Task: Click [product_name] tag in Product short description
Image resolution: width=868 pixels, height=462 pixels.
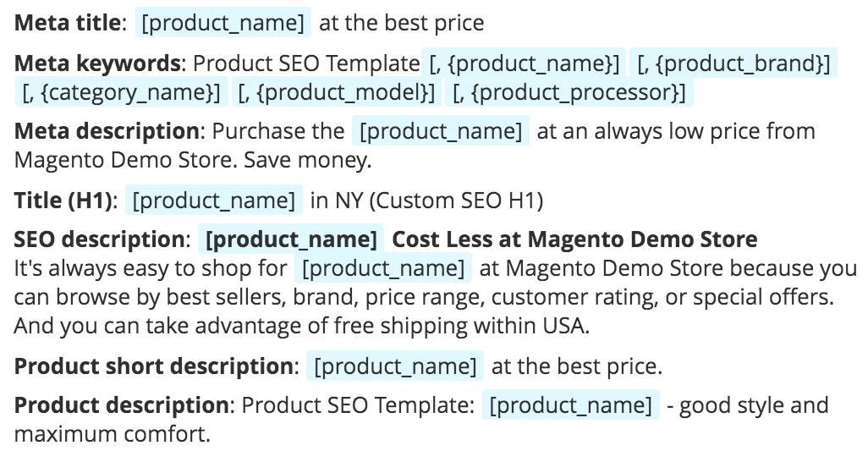Action: 395,366
